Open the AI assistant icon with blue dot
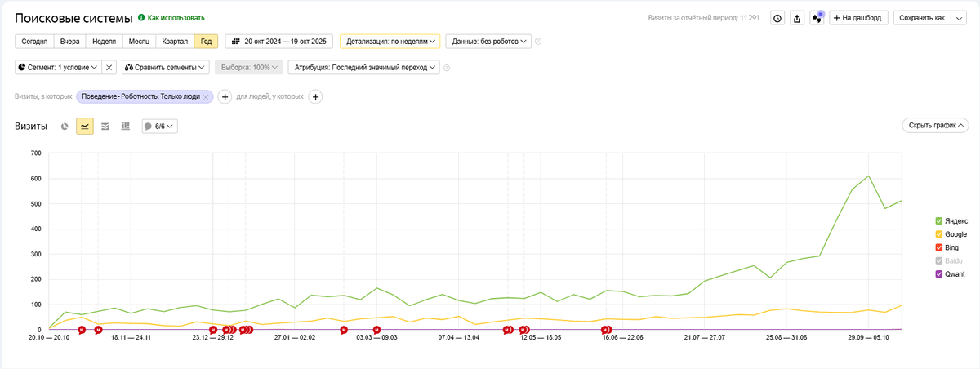 coord(817,18)
